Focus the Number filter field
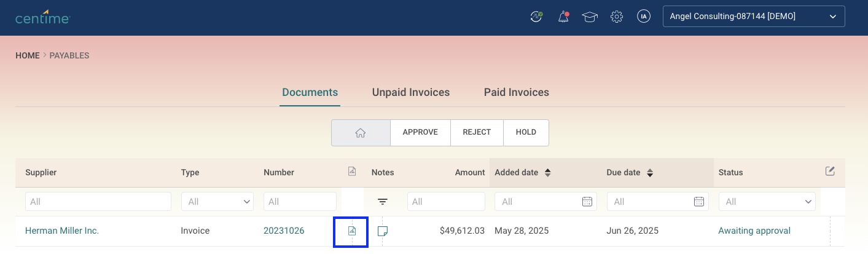The width and height of the screenshot is (868, 254). coord(300,202)
